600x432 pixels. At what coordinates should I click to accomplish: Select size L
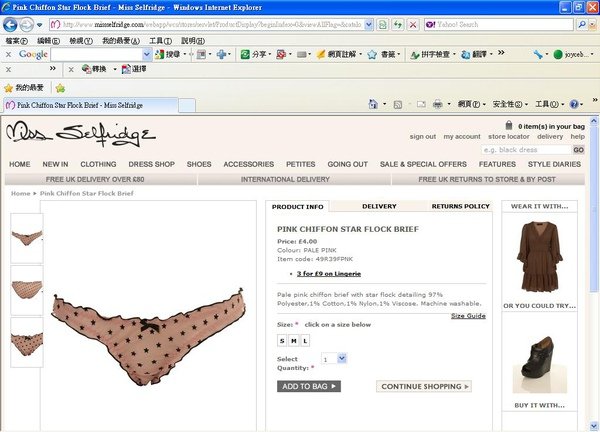(x=305, y=341)
